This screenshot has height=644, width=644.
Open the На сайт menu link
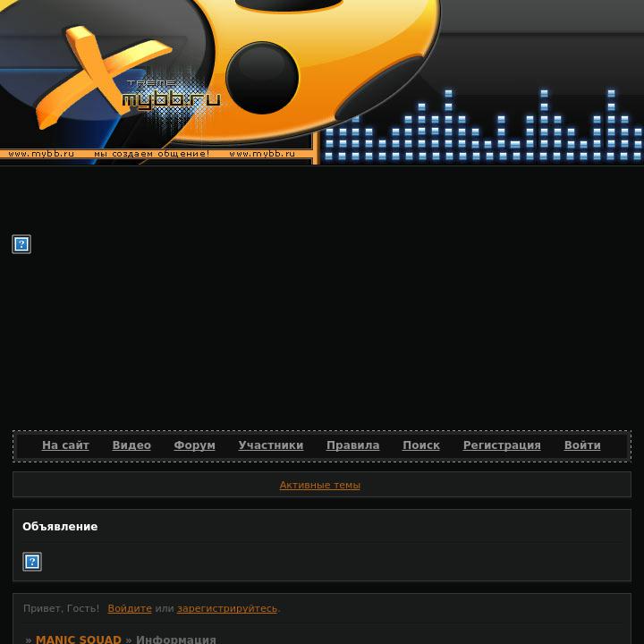click(65, 445)
